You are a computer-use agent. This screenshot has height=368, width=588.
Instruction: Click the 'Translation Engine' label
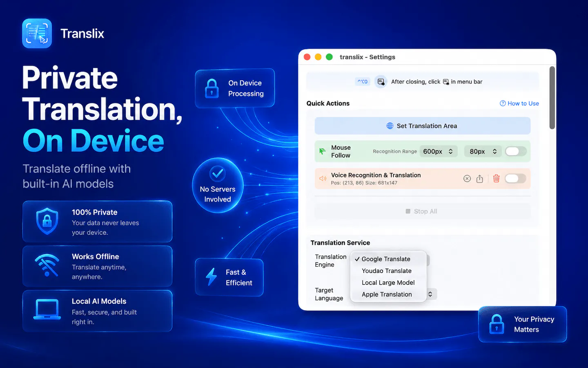click(331, 261)
